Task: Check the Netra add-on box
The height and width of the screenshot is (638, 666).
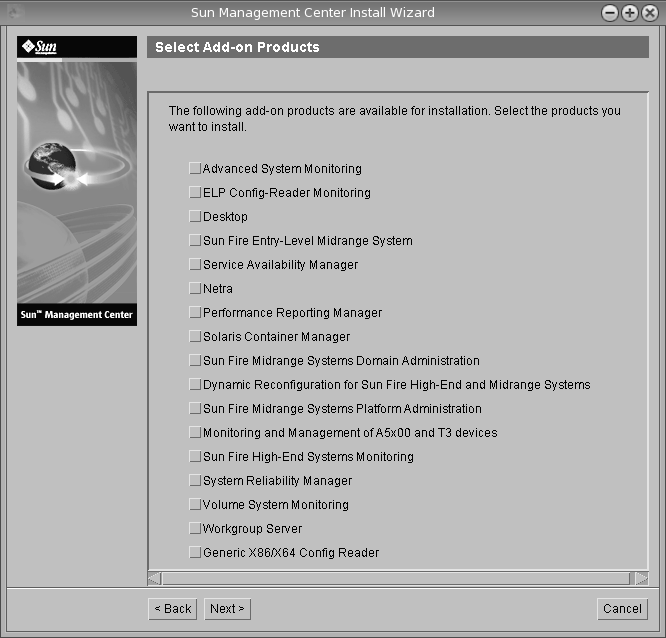Action: tap(195, 288)
